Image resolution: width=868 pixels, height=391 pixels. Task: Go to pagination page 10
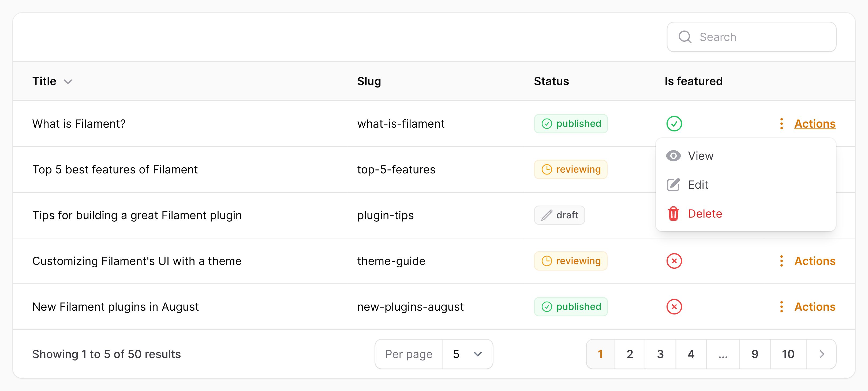tap(788, 354)
